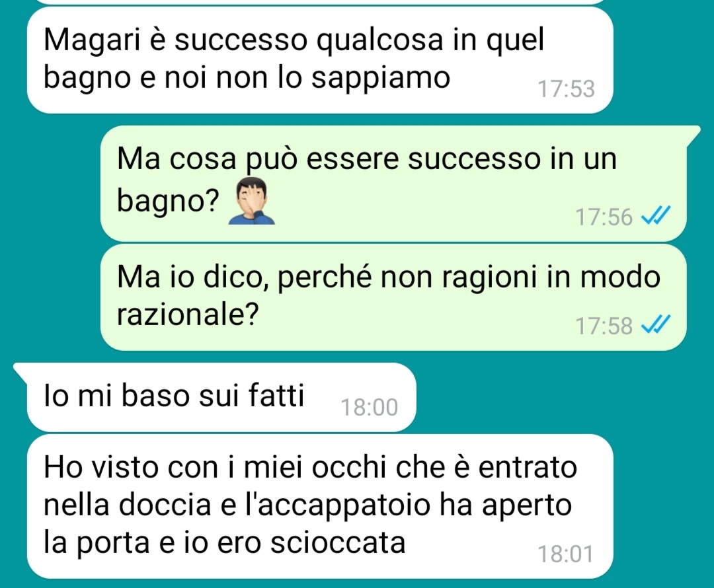Tap the 18:00 timestamp

pos(370,408)
